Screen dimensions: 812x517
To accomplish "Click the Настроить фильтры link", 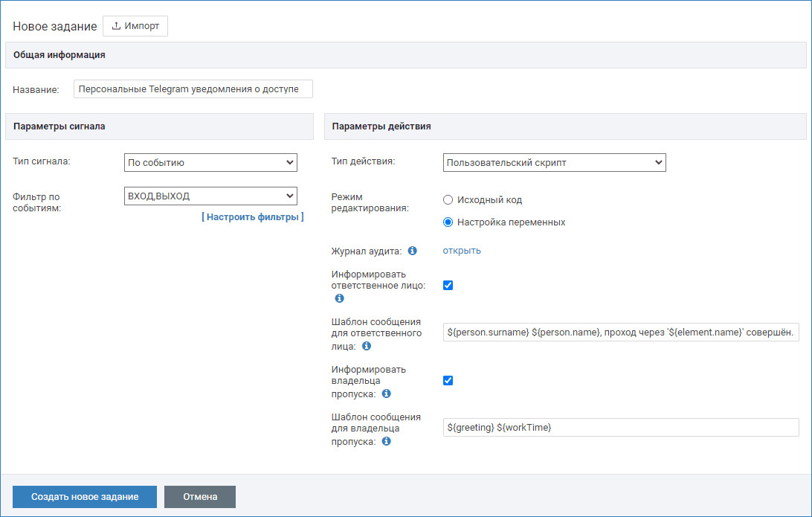I will point(252,217).
